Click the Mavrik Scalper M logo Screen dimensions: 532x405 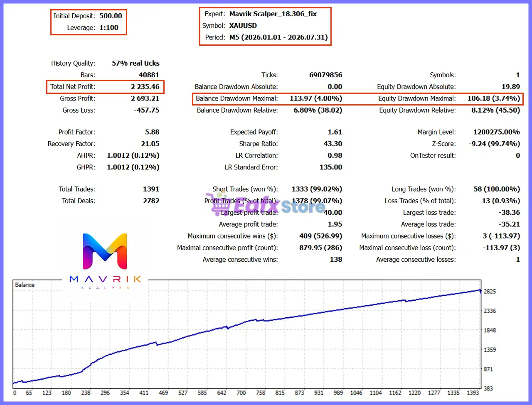pos(105,251)
